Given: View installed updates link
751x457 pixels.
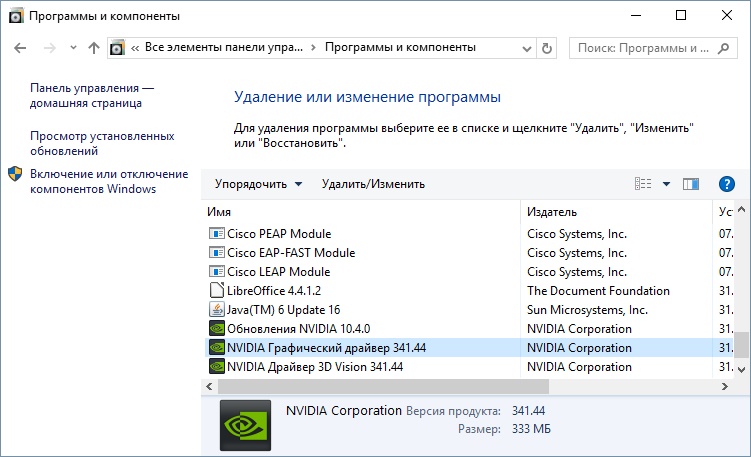Looking at the screenshot, I should [x=102, y=143].
